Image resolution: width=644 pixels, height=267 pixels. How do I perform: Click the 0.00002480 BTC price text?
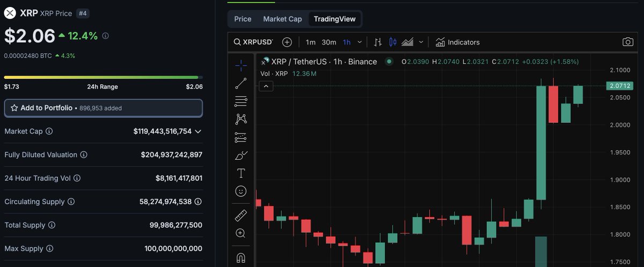click(x=27, y=55)
